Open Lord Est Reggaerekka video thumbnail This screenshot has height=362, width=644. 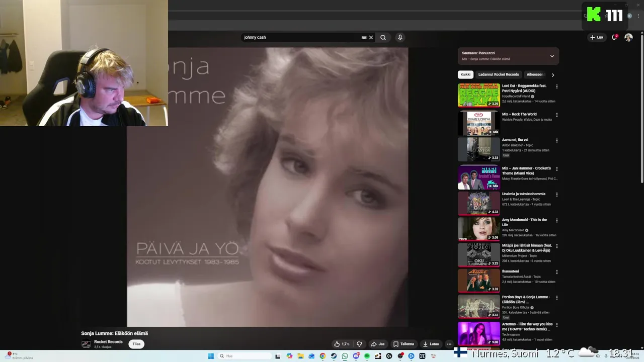pos(478,95)
